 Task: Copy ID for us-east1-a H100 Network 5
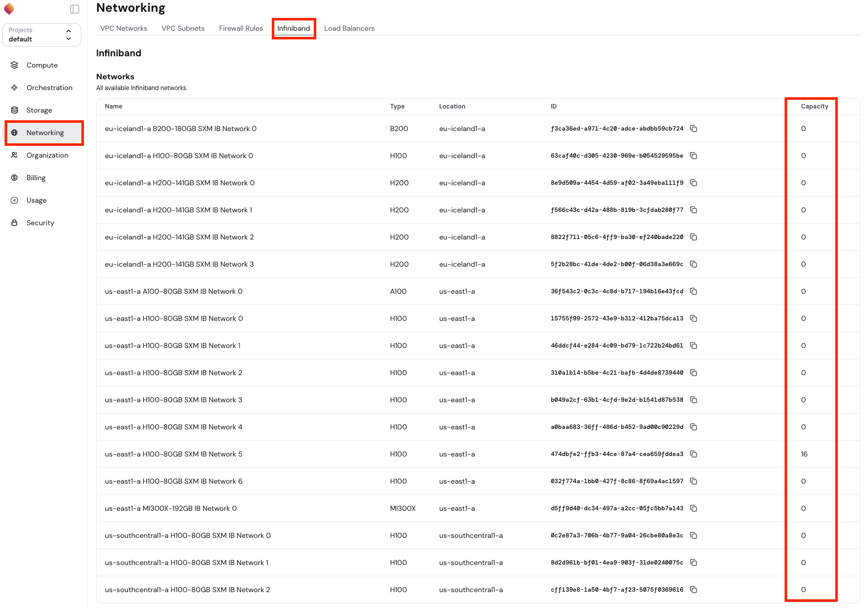tap(693, 454)
